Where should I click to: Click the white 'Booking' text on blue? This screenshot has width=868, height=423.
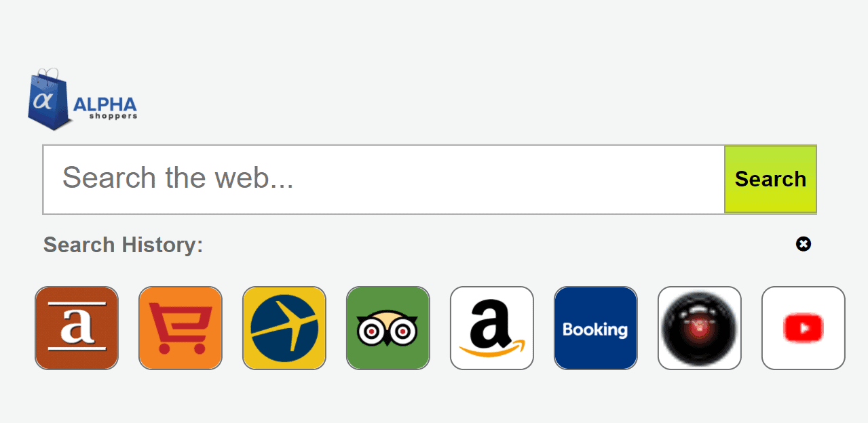click(x=595, y=330)
